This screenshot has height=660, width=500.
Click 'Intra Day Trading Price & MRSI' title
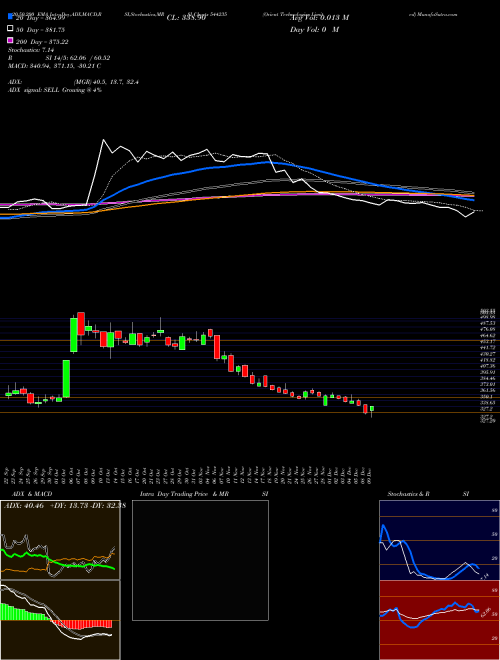[x=204, y=494]
